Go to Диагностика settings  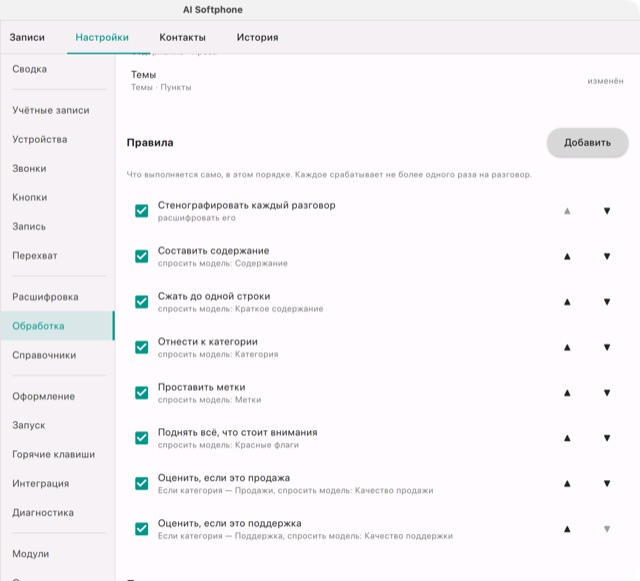pos(57,512)
